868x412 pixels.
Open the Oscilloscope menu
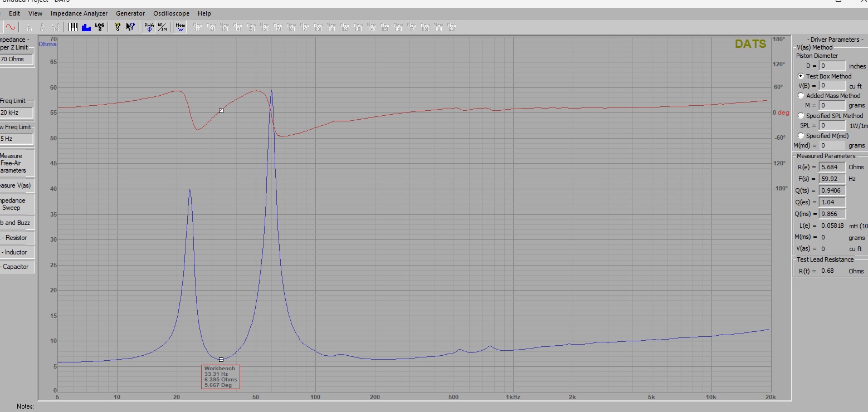[x=172, y=13]
